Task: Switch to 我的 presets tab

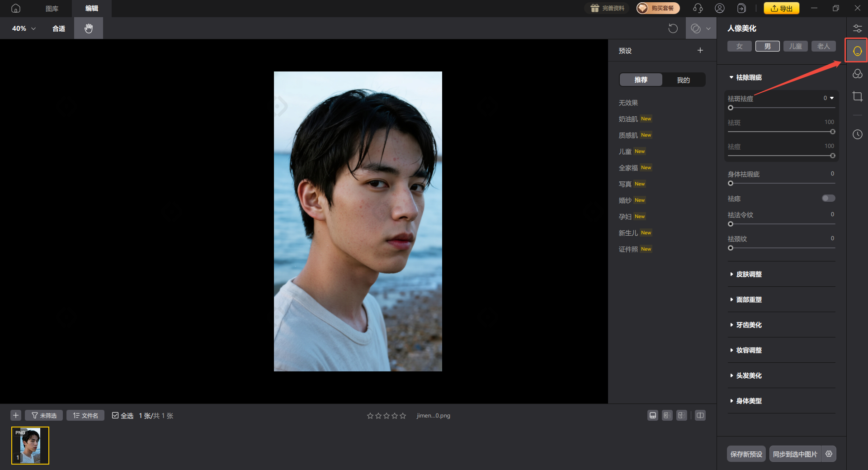Action: pyautogui.click(x=683, y=80)
